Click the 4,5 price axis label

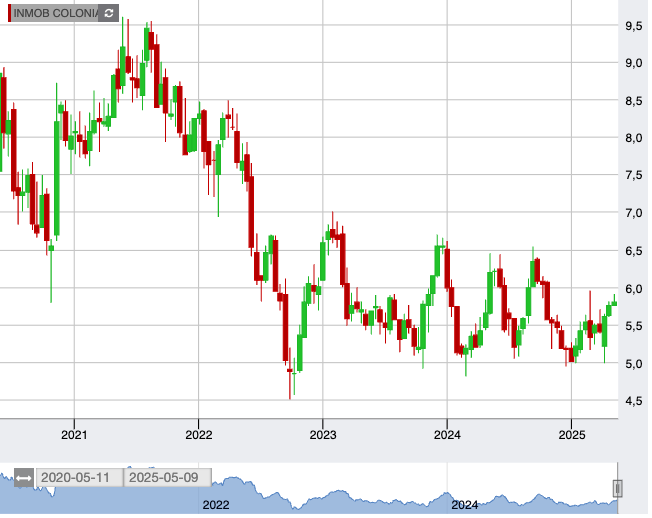[x=634, y=401]
